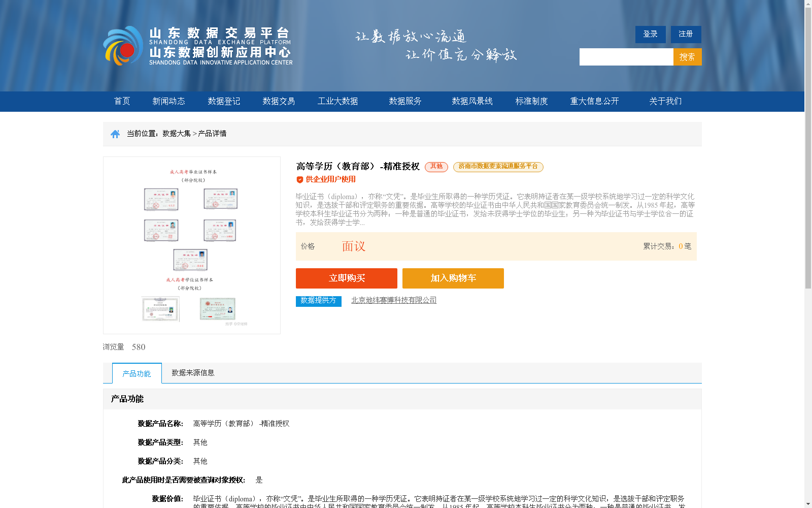Open the 首页 navigation item
The image size is (812, 508).
(122, 101)
